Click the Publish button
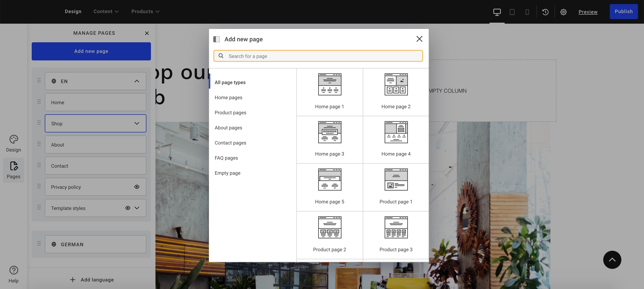Viewport: 644px width, 289px height. click(x=623, y=12)
